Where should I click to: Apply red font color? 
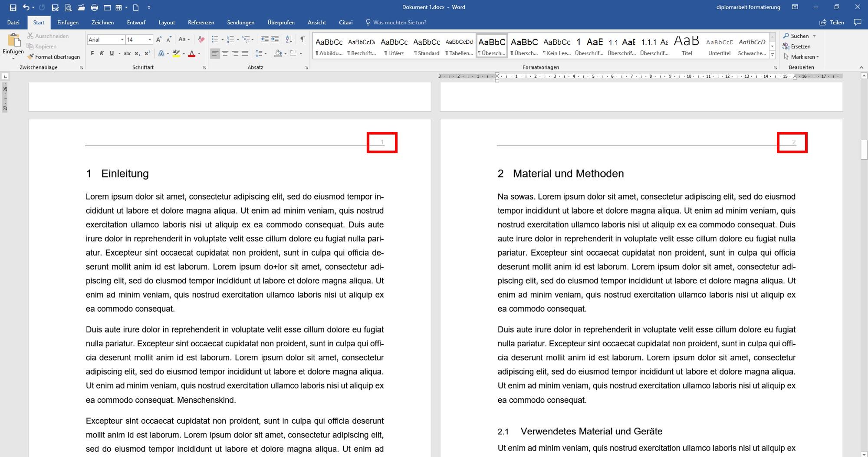(x=191, y=53)
